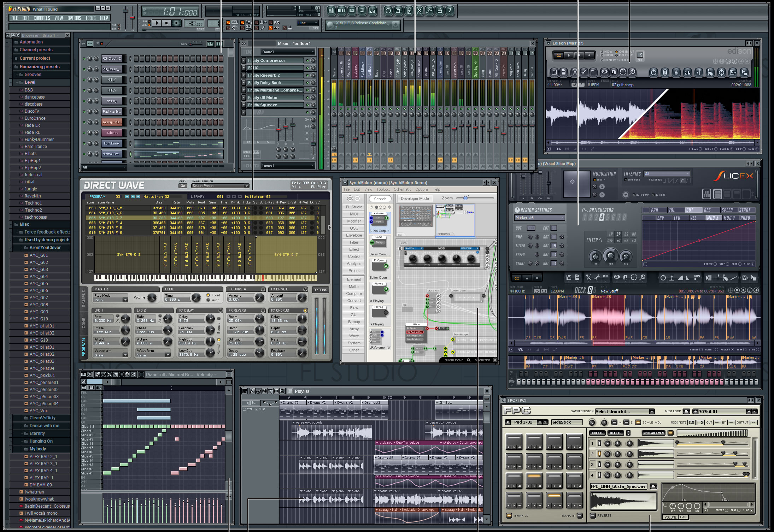
Task: Click Edison's save file icon
Action: [x=554, y=72]
